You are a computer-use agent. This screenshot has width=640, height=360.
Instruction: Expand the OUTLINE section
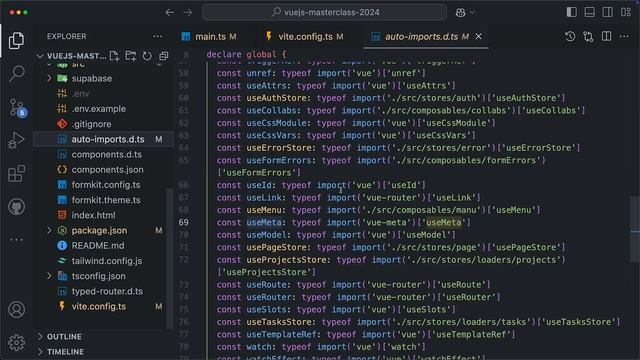point(40,337)
